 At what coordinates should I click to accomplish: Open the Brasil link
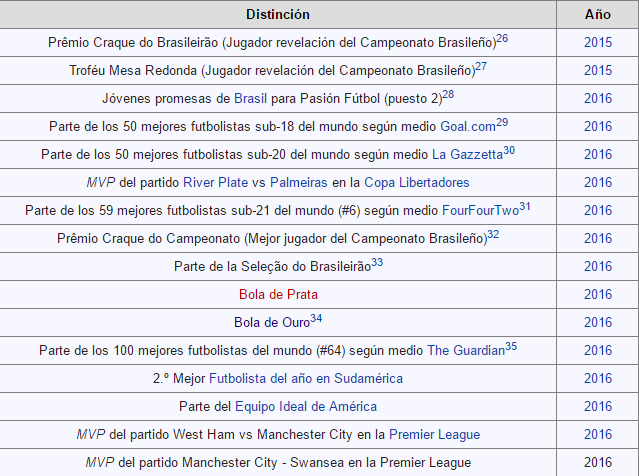click(251, 99)
